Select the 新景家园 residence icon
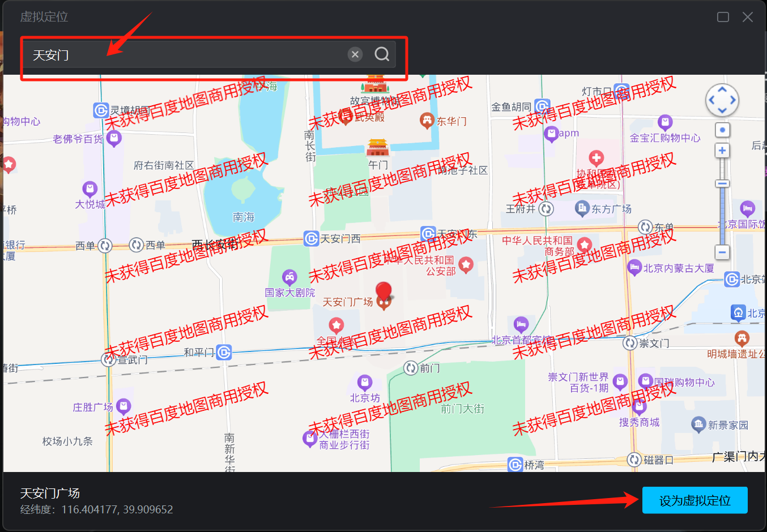This screenshot has height=532, width=767. (x=698, y=424)
